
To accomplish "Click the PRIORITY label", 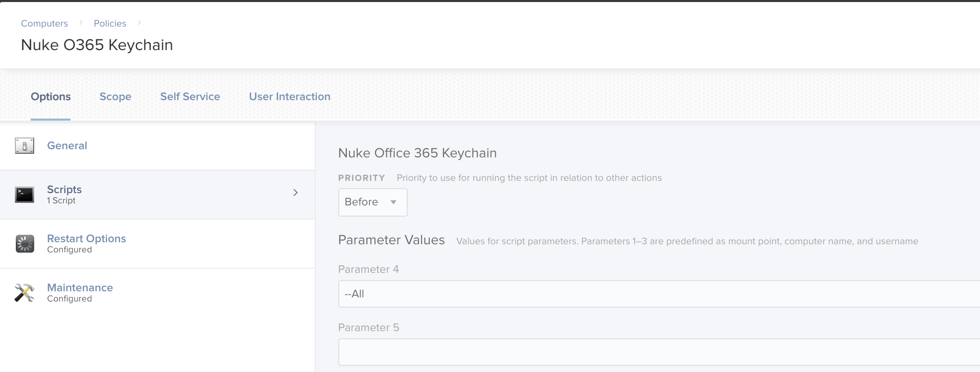I will pyautogui.click(x=362, y=178).
